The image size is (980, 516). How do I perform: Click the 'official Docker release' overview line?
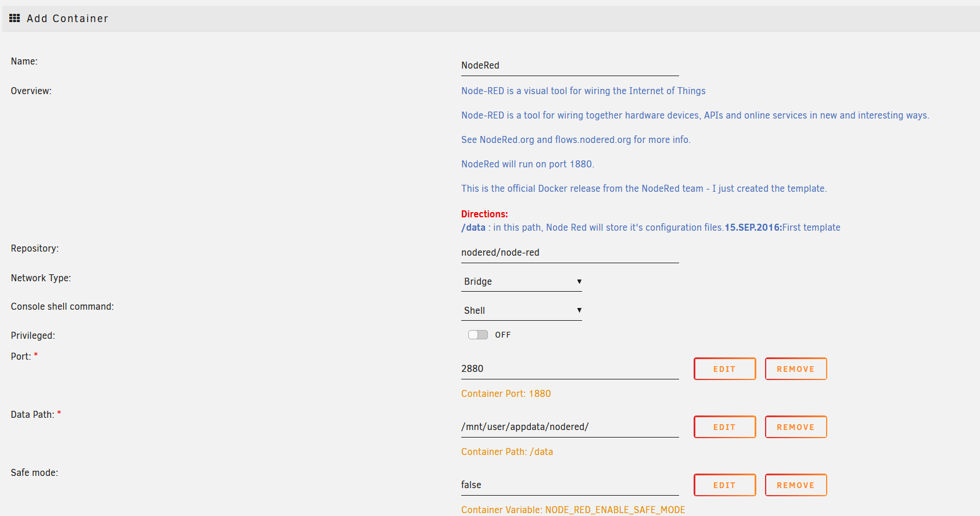[x=644, y=188]
